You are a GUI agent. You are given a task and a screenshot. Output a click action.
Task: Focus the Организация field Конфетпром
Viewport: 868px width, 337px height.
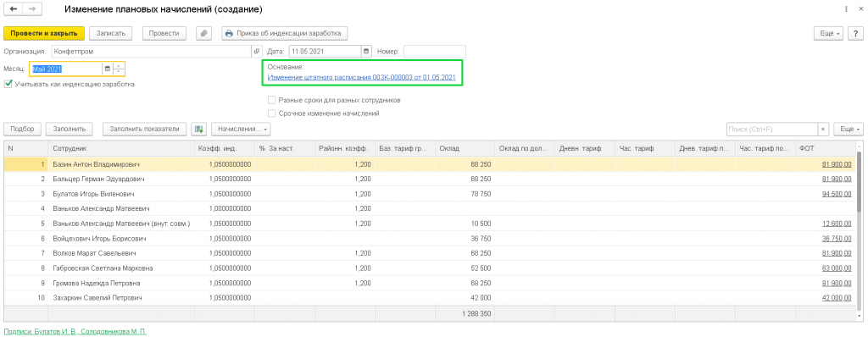pyautogui.click(x=152, y=52)
